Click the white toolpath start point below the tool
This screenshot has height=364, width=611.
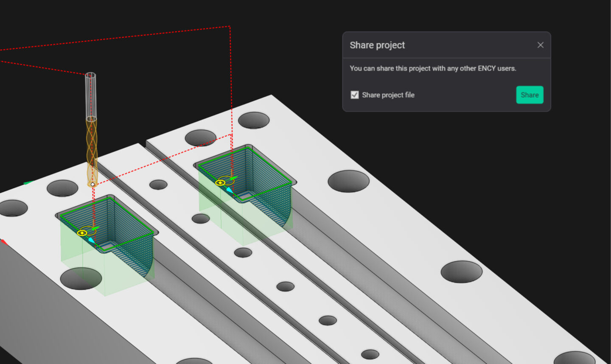92,185
